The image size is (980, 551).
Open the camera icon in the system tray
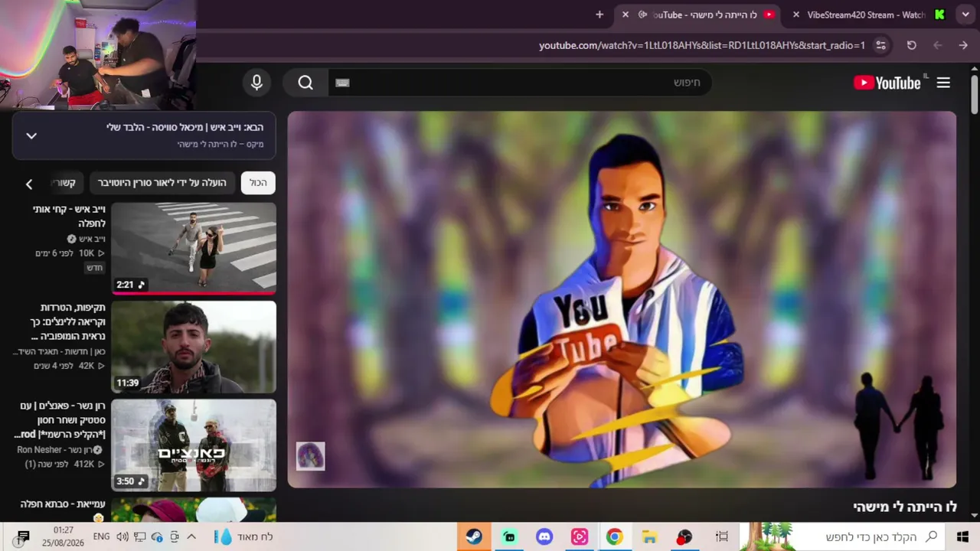175,536
